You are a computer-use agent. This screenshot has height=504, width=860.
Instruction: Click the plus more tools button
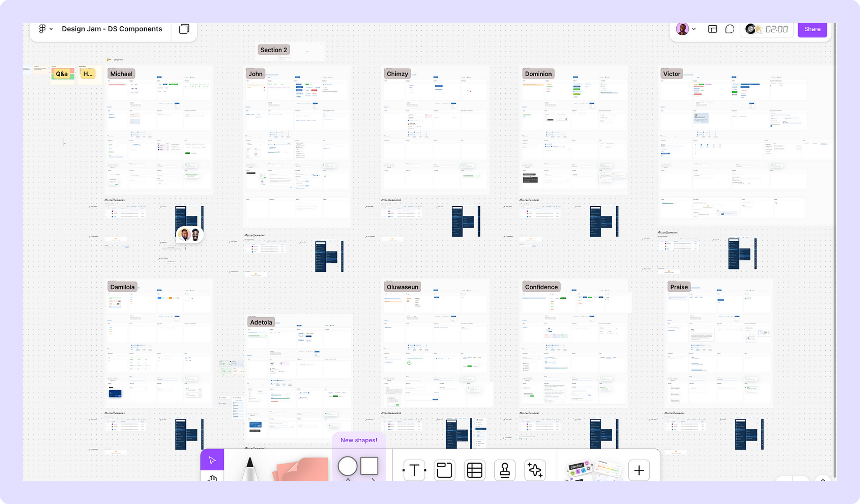click(x=639, y=470)
